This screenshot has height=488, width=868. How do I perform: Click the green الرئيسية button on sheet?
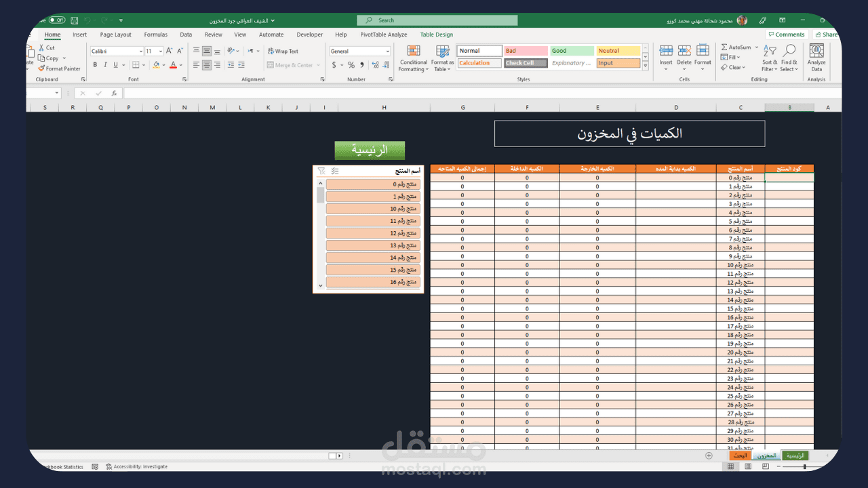[370, 150]
